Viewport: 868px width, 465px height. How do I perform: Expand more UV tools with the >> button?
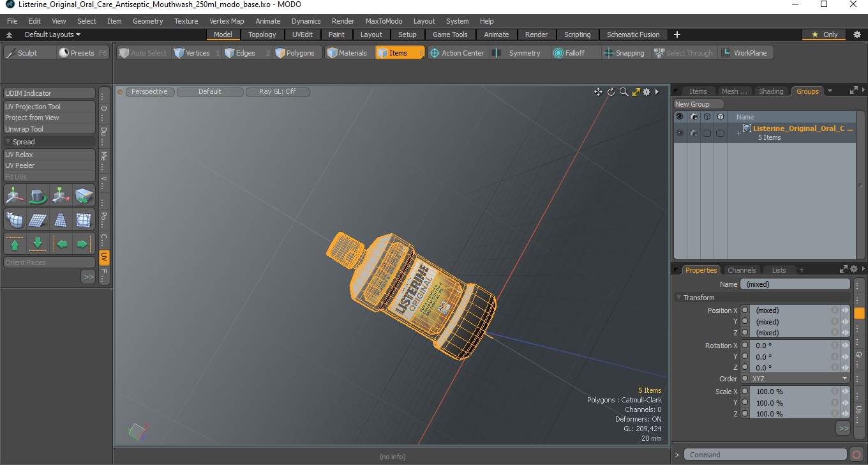click(x=88, y=277)
